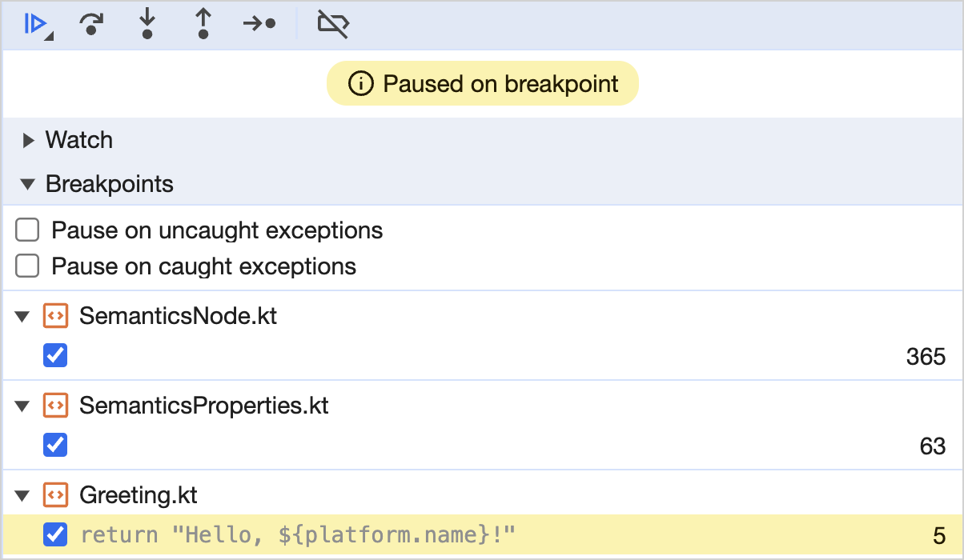Step over next function call
Image resolution: width=964 pixels, height=560 pixels.
(x=92, y=24)
